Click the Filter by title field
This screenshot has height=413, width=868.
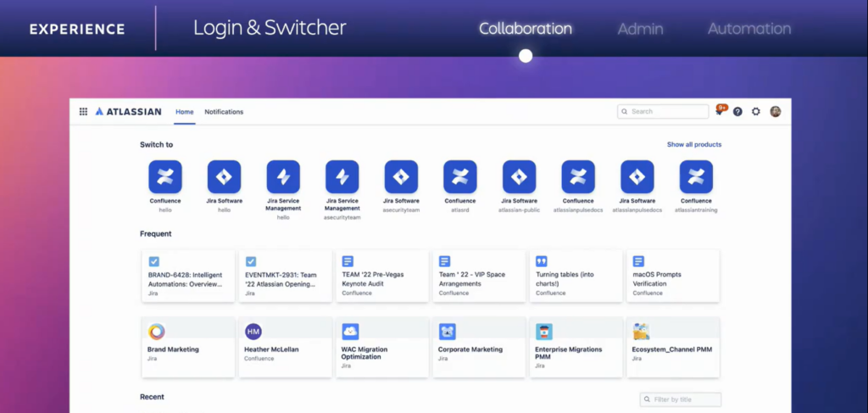[x=681, y=399]
